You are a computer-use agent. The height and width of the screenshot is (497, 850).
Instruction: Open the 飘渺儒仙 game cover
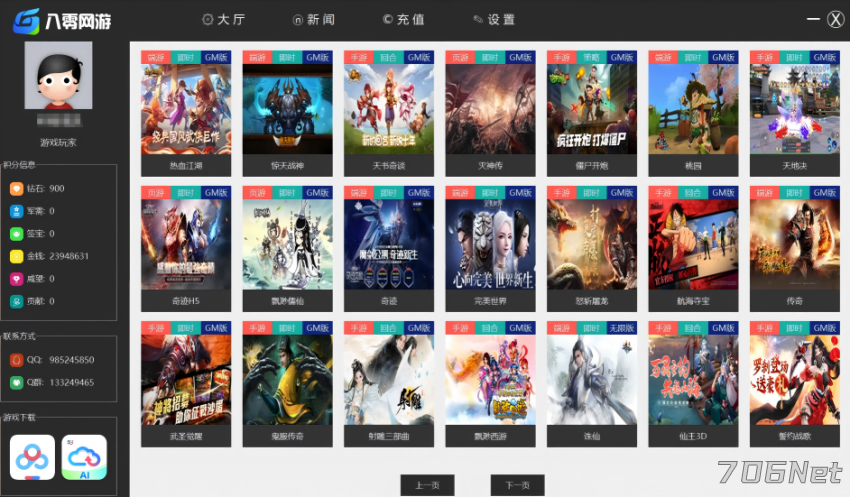(x=287, y=244)
